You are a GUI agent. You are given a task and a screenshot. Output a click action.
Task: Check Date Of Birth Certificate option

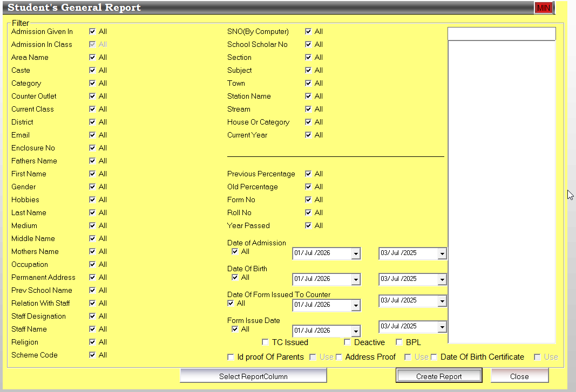pos(434,357)
